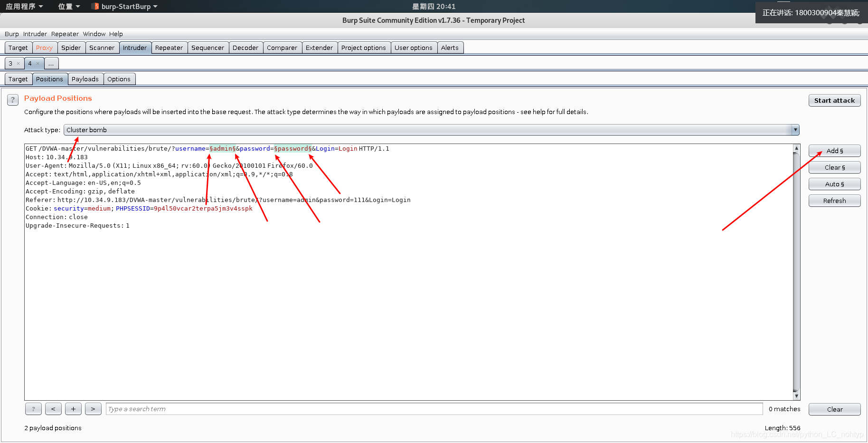
Task: Click the §password§ payload position marker
Action: (x=293, y=149)
